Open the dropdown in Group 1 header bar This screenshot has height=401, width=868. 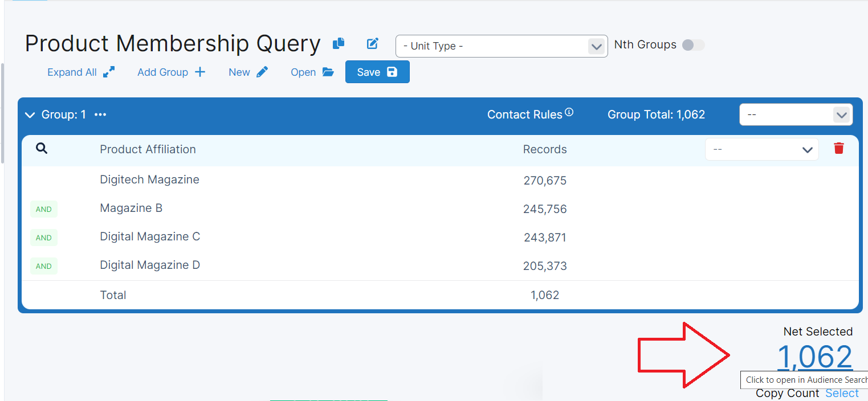click(796, 114)
